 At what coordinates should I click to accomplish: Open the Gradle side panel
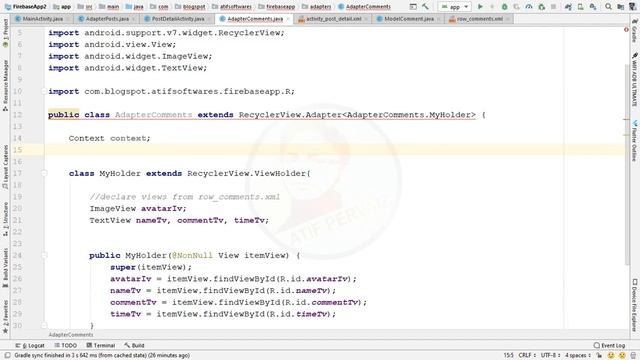[635, 31]
